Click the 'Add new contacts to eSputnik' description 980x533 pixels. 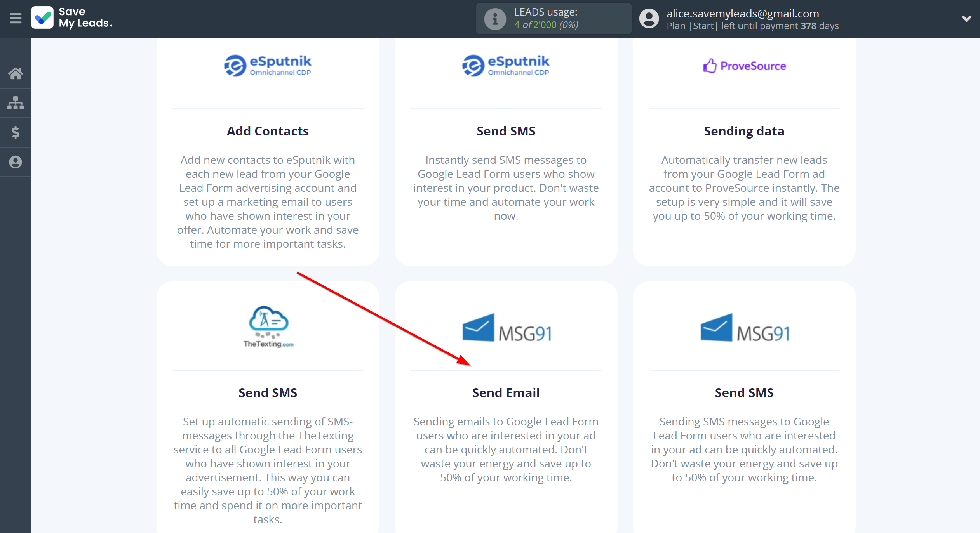click(268, 202)
